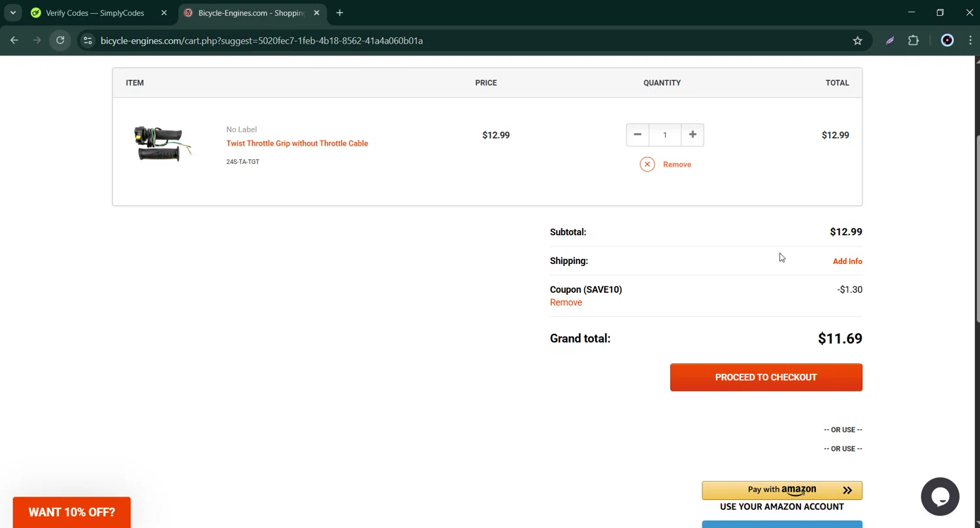Reload the current page
Viewport: 980px width, 528px height.
[60, 41]
